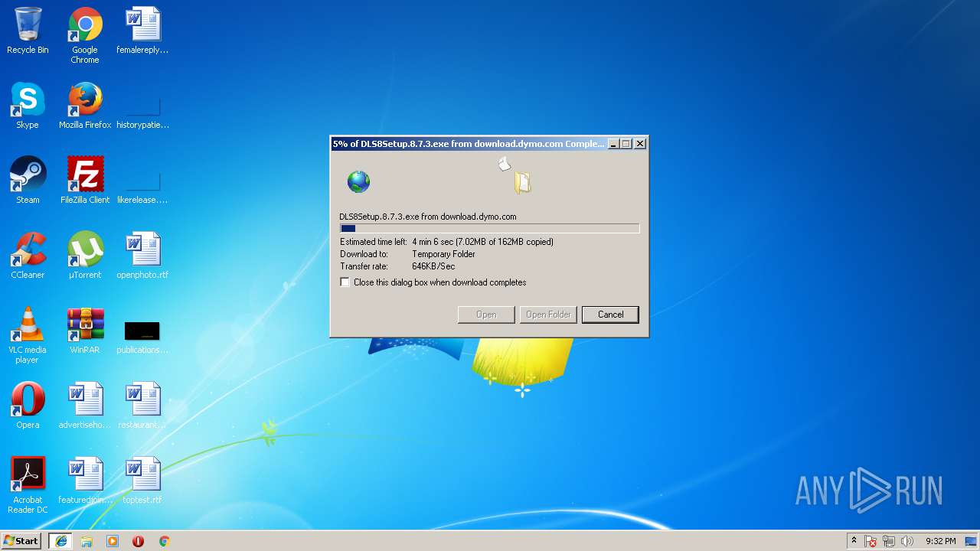Minimize the download dialog window
The image size is (980, 551).
pos(612,144)
